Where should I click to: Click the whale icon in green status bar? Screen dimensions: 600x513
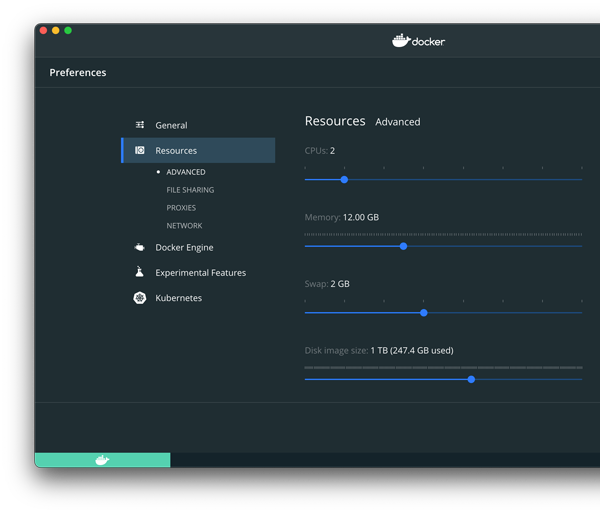(x=102, y=460)
